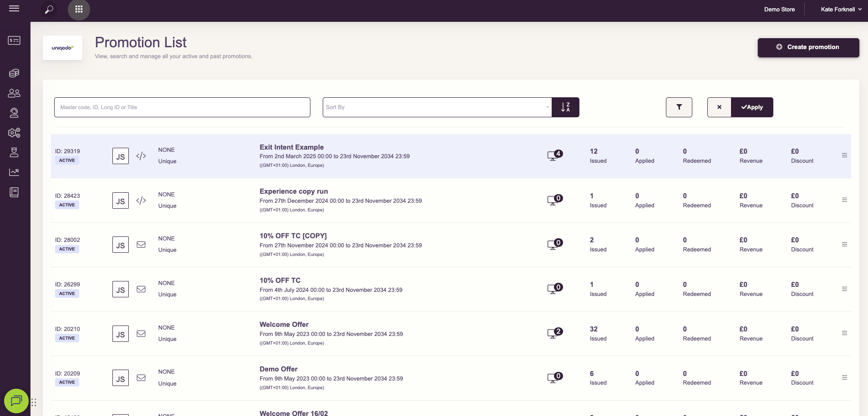Viewport: 868px width, 416px height.
Task: Click the Create promotion button
Action: (x=808, y=47)
